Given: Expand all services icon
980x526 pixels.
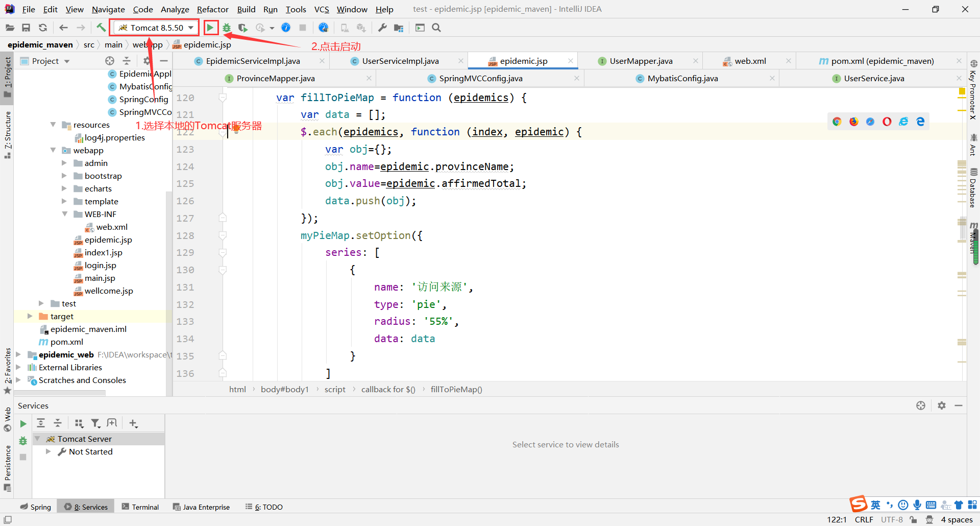Looking at the screenshot, I should coord(41,423).
